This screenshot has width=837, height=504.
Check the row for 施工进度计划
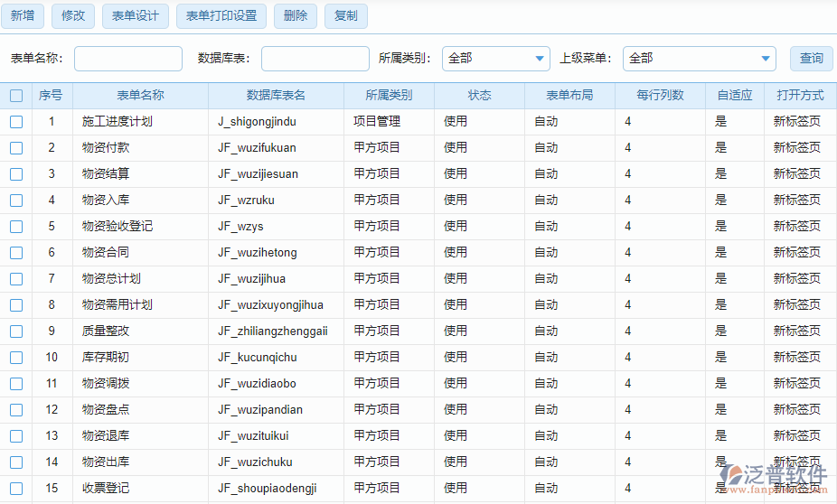pos(16,122)
